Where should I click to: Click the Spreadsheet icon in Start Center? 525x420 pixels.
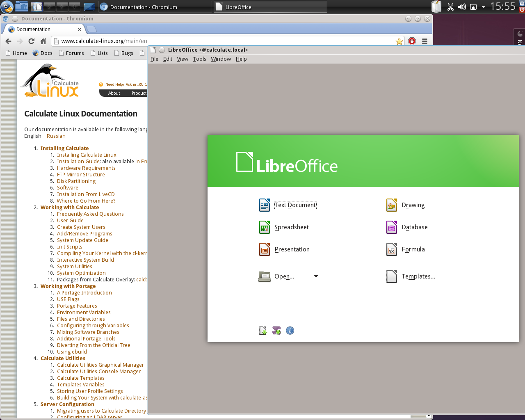265,227
